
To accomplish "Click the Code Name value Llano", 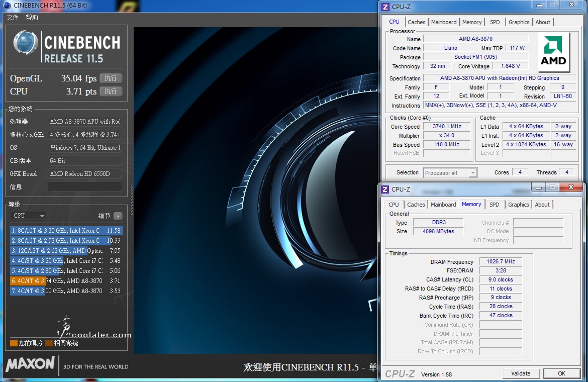I will [x=451, y=48].
